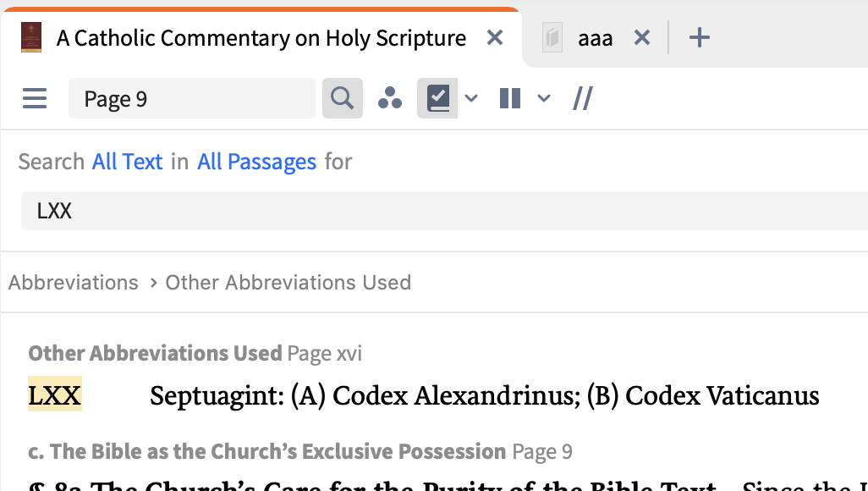The height and width of the screenshot is (491, 868).
Task: Select A Catholic Commentary on Holy Scripture tab
Action: (261, 38)
